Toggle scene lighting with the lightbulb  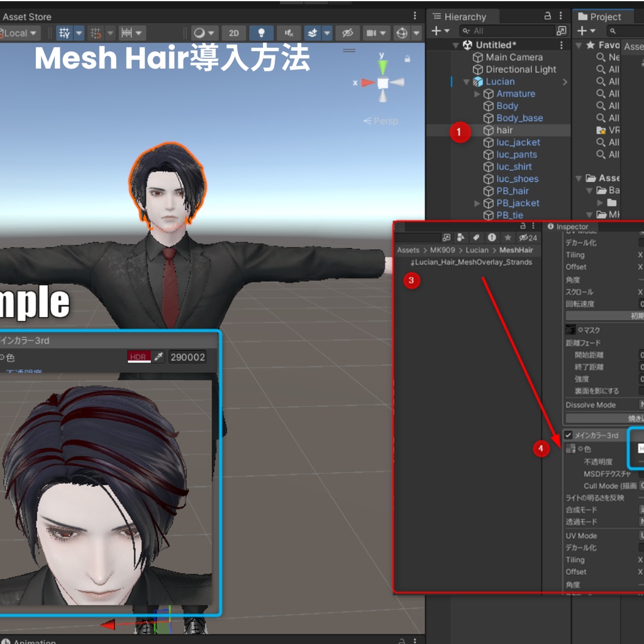pos(261,33)
